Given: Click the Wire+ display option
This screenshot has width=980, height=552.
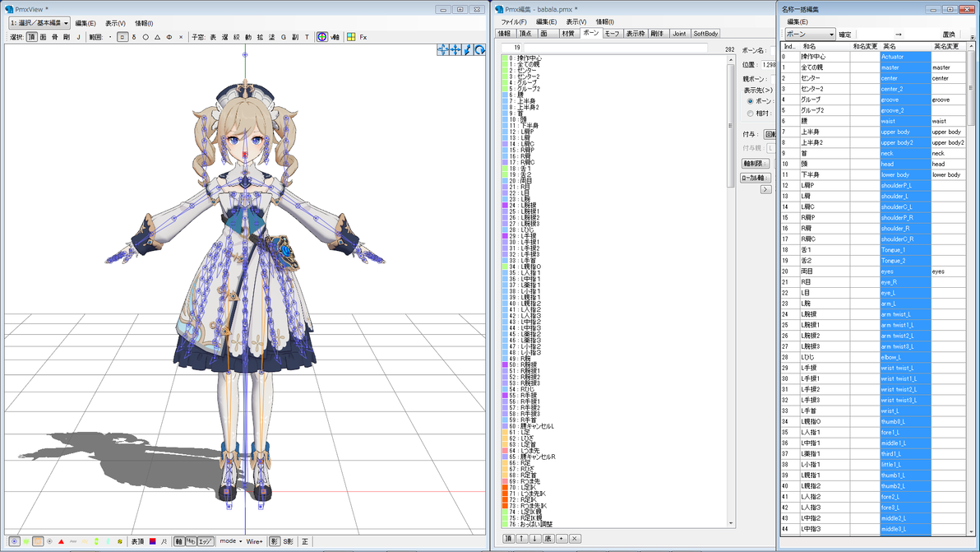Looking at the screenshot, I should pyautogui.click(x=254, y=541).
